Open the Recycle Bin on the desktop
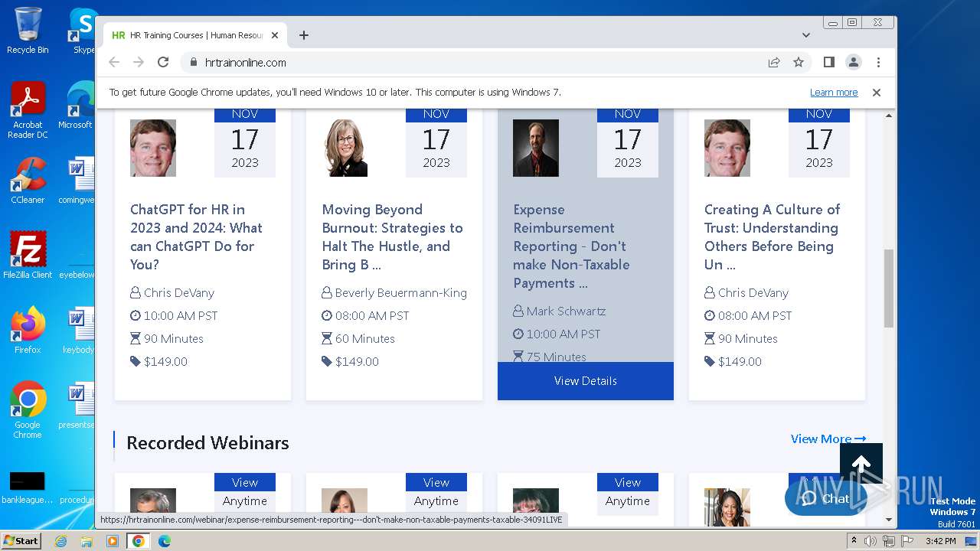The image size is (980, 551). [28, 31]
